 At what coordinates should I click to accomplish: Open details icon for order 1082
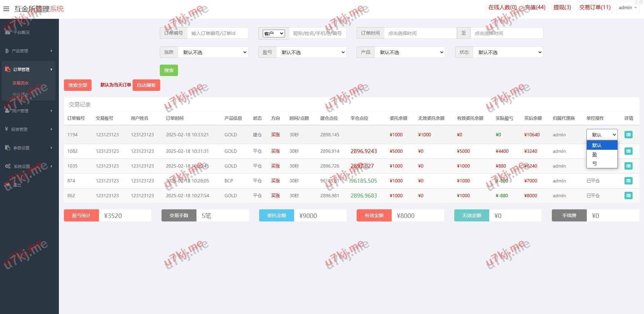(628, 151)
